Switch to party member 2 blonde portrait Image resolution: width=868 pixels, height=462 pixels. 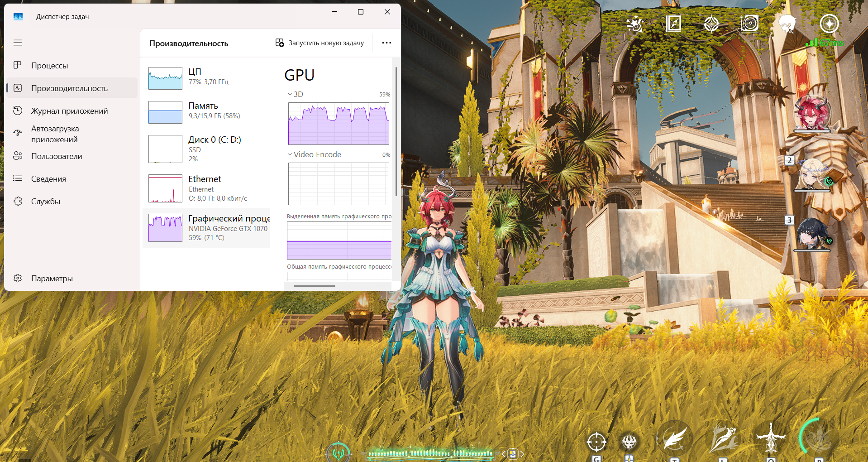click(813, 174)
